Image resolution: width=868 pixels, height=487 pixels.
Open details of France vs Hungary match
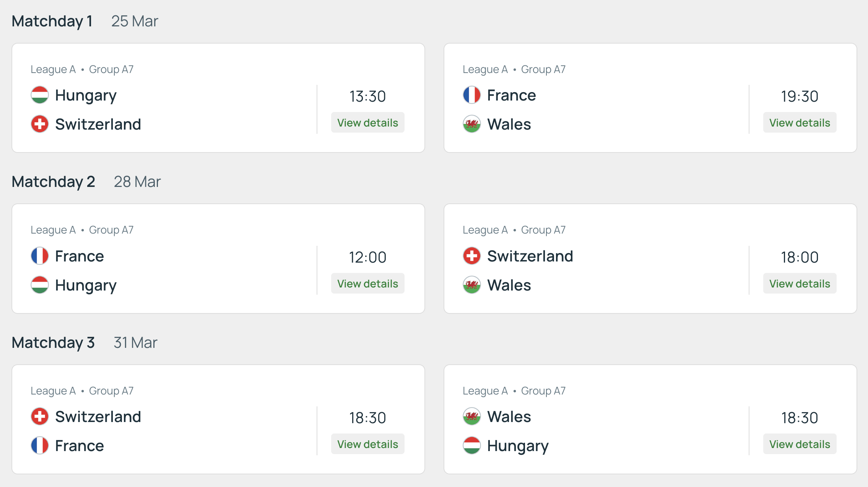[x=367, y=284]
